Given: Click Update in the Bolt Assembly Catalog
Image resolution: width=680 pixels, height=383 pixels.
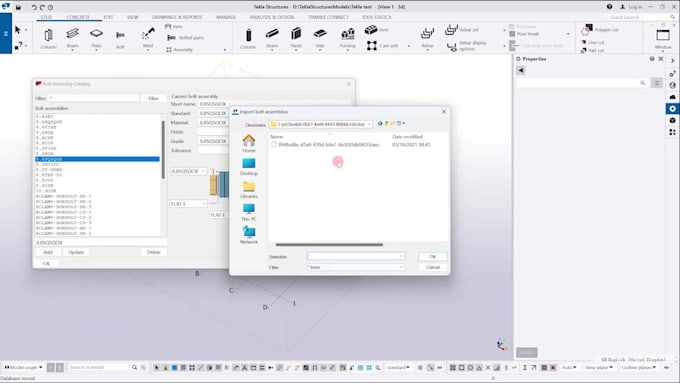Looking at the screenshot, I should point(76,252).
